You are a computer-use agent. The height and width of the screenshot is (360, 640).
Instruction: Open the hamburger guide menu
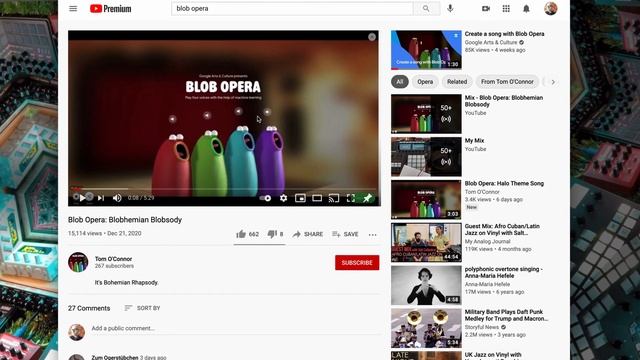[73, 9]
